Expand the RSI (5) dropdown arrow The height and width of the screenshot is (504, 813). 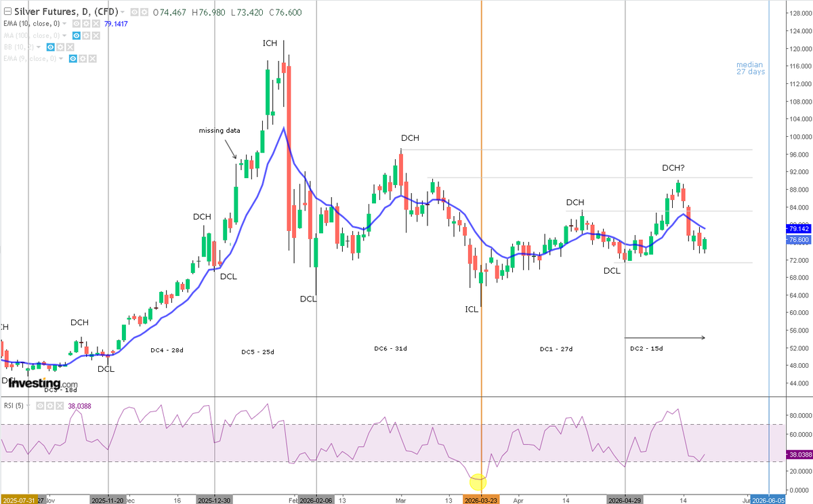(x=28, y=406)
